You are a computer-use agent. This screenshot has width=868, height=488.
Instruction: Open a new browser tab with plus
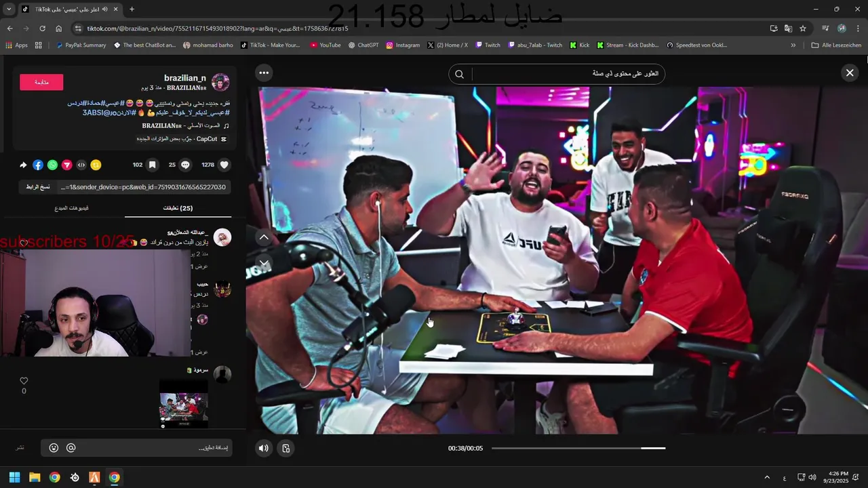coord(132,9)
